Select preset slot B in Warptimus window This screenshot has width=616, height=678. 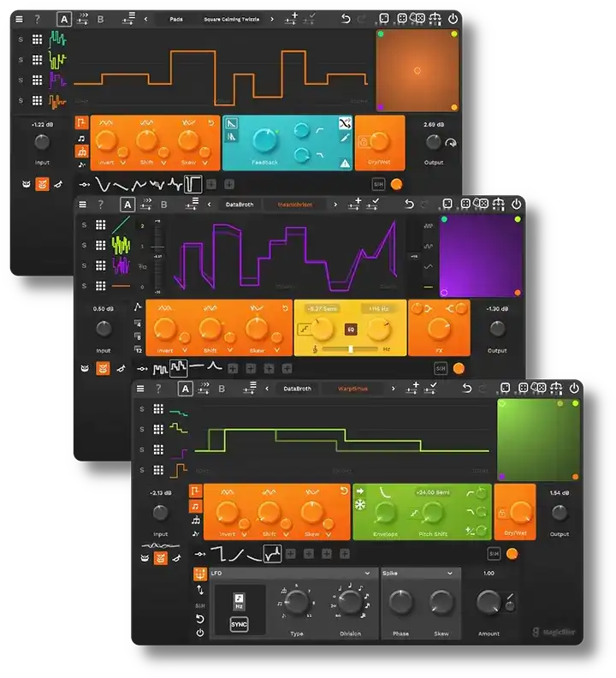222,389
